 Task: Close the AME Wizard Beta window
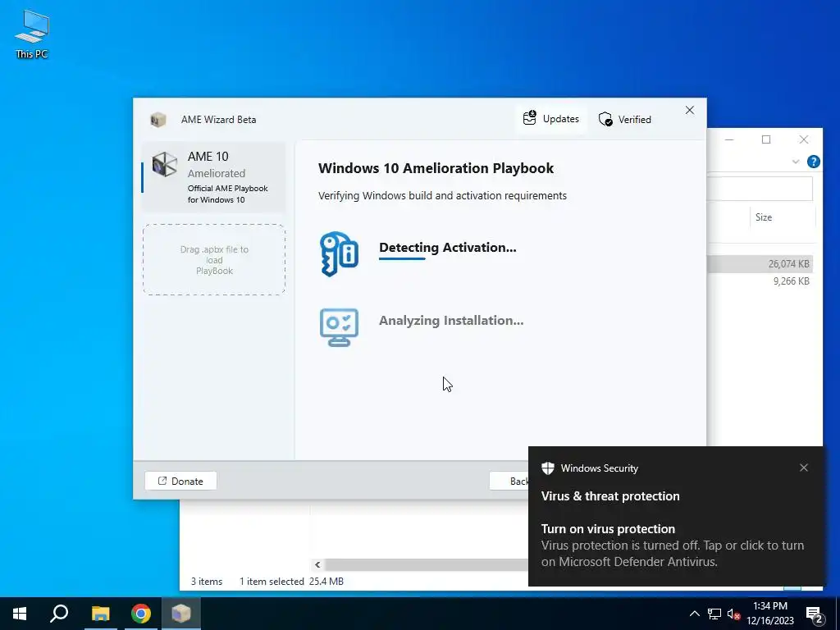coord(689,111)
